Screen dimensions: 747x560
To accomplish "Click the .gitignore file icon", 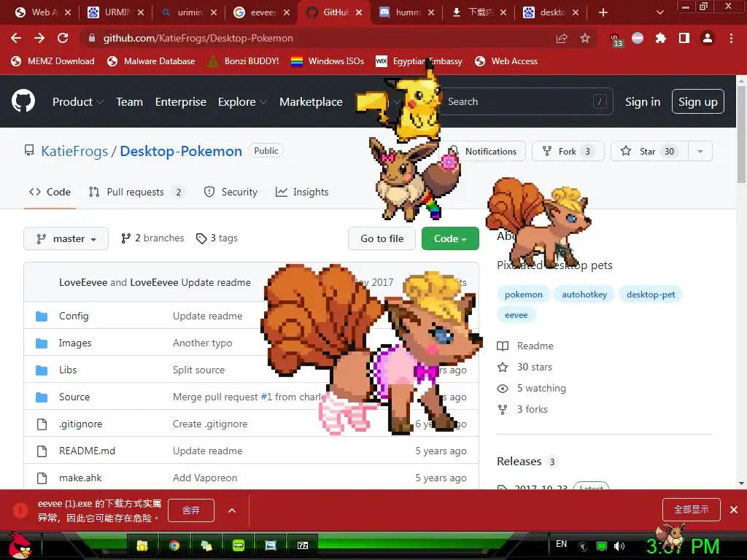I will [42, 424].
